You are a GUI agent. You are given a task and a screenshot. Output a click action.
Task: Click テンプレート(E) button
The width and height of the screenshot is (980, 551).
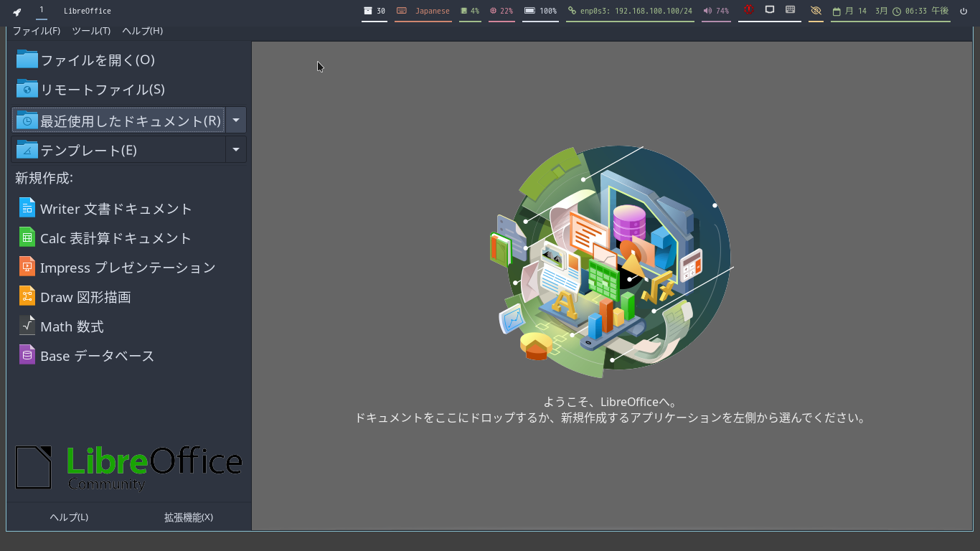pyautogui.click(x=118, y=149)
